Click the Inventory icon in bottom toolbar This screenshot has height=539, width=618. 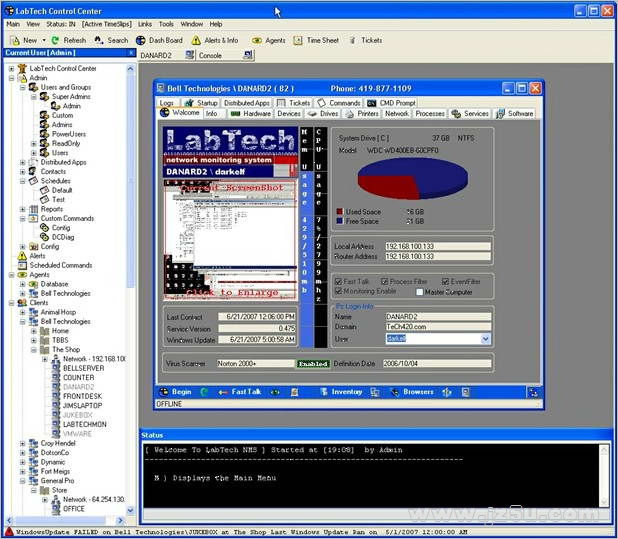coord(324,392)
